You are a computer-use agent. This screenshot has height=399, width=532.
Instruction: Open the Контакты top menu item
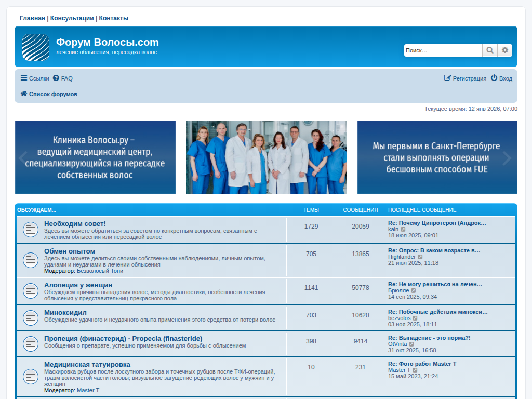113,18
